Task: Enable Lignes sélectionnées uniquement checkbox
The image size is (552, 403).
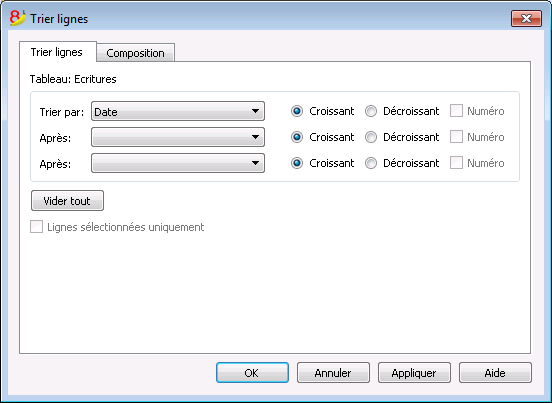Action: (x=37, y=227)
